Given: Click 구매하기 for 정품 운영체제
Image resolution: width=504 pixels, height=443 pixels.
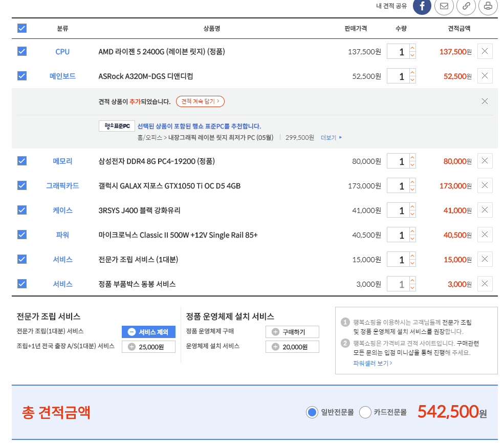Looking at the screenshot, I should tap(292, 332).
